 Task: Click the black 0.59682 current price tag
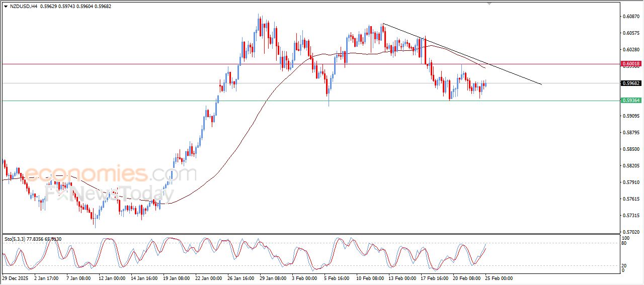pos(631,83)
